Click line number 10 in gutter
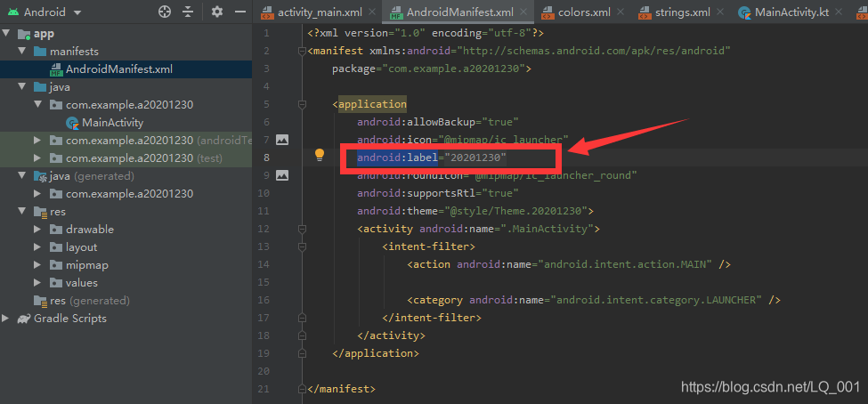This screenshot has height=404, width=868. 264,193
